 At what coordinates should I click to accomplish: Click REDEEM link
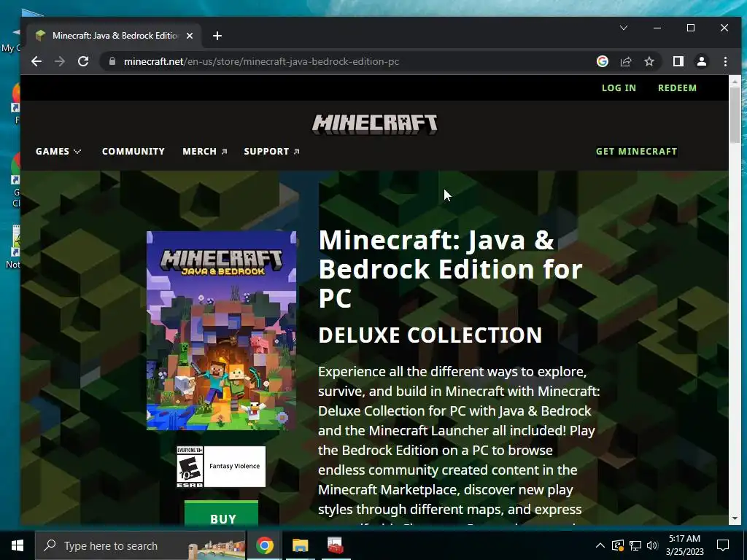[x=677, y=87]
